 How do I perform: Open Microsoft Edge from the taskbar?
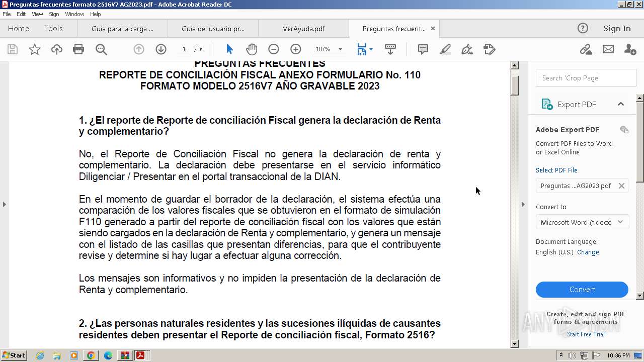coord(108,355)
